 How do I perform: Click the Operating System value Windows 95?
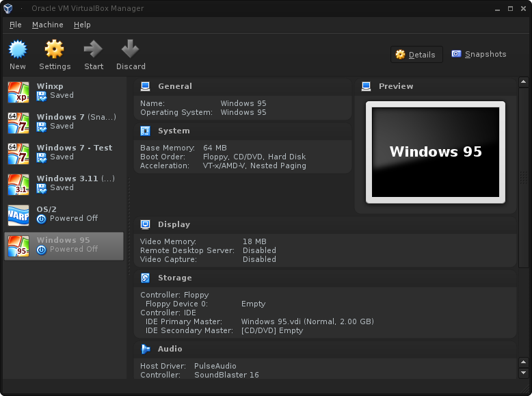tap(243, 112)
